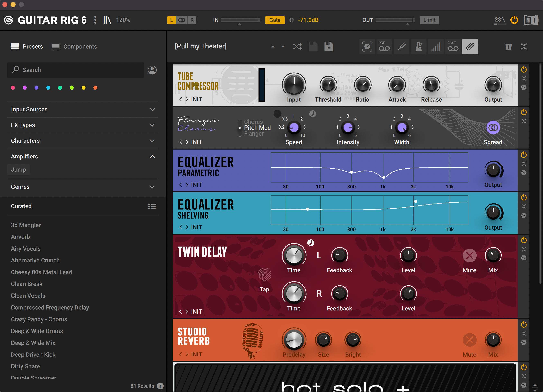Click the Native Instruments NI logo

(531, 20)
